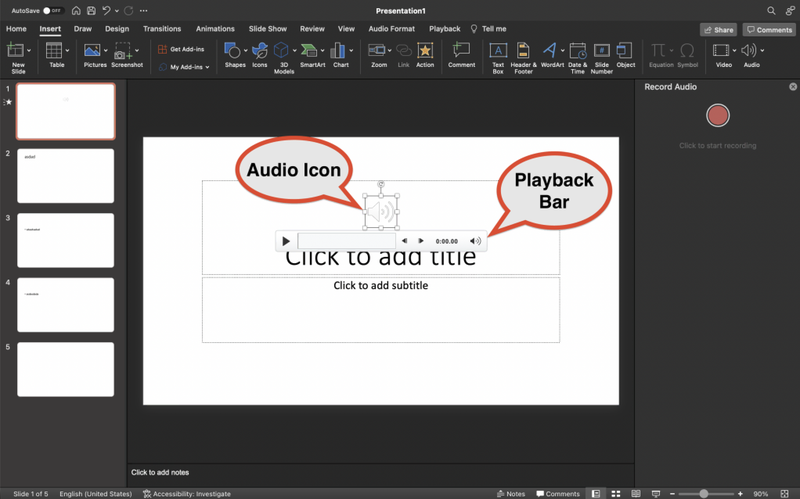The width and height of the screenshot is (800, 499).
Task: Click the Video icon
Action: click(721, 51)
